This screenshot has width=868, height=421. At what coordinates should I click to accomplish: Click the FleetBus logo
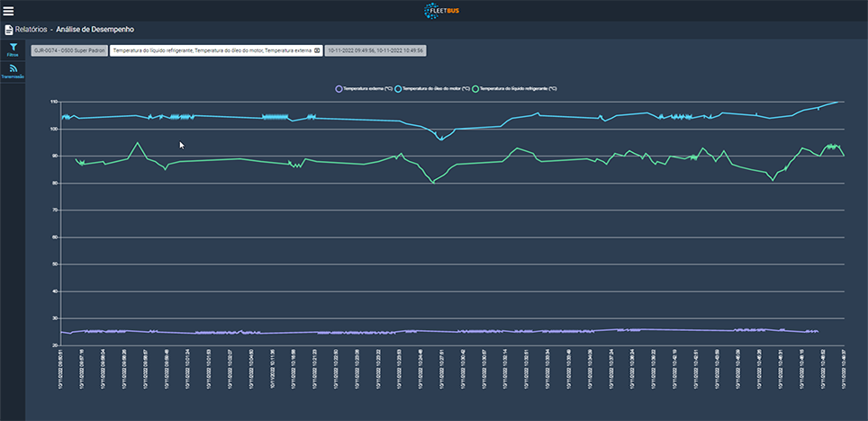click(x=442, y=11)
